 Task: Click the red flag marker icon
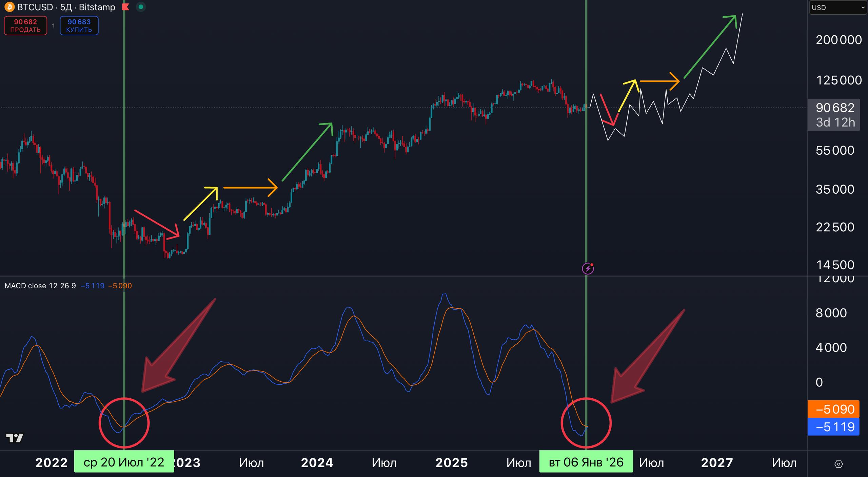click(x=126, y=7)
